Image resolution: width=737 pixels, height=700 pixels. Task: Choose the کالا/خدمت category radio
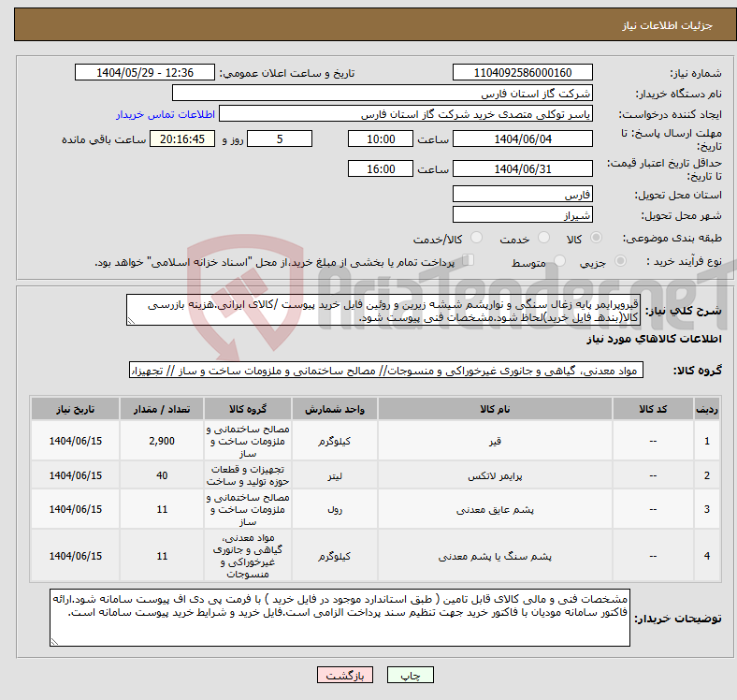476,239
